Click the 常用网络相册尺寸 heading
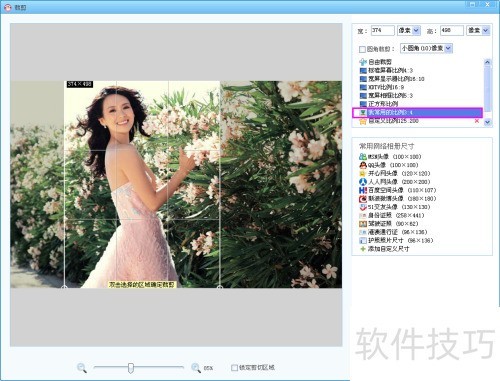500x381 pixels. tap(387, 146)
